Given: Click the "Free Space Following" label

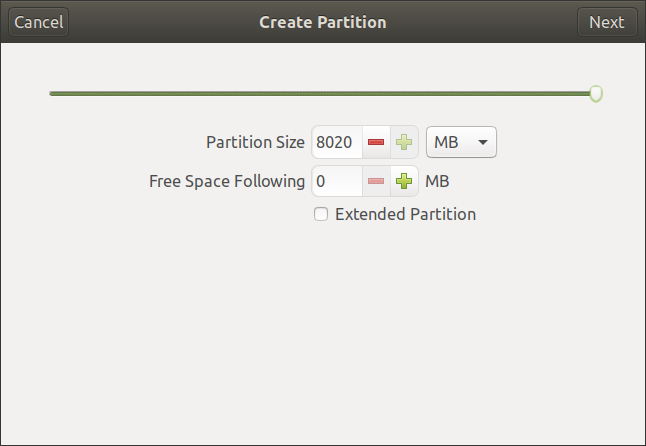Looking at the screenshot, I should [x=227, y=182].
